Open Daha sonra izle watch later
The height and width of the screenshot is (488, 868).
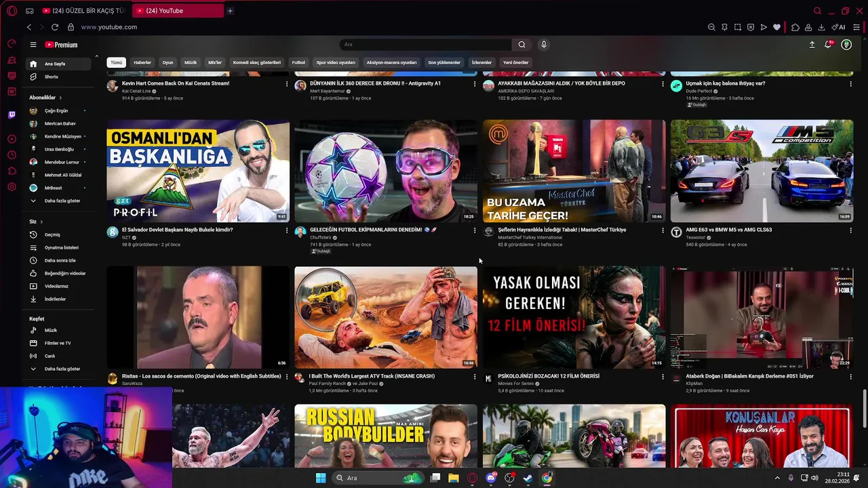pyautogui.click(x=58, y=260)
